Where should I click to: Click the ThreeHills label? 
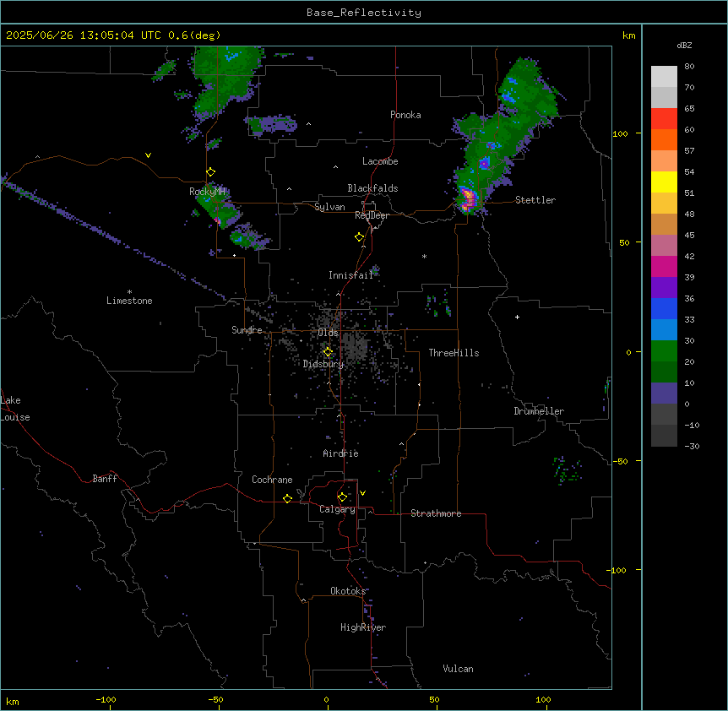pos(454,353)
